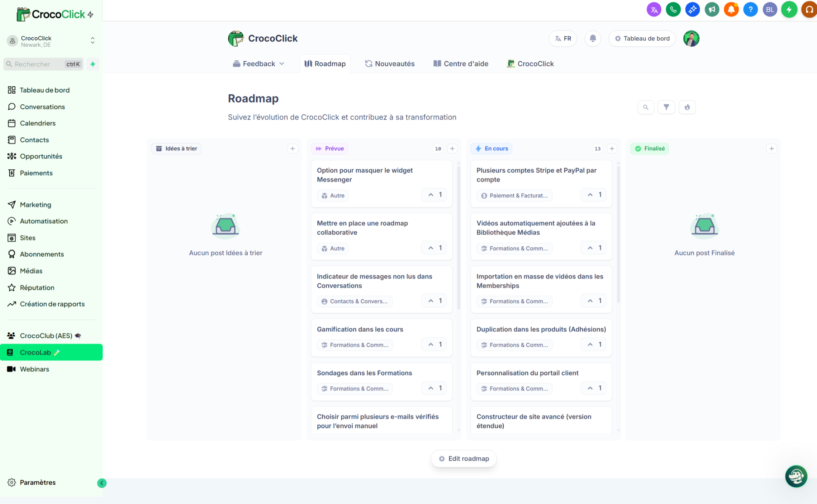
Task: Go to the Centre d'aide tab
Action: click(x=461, y=64)
